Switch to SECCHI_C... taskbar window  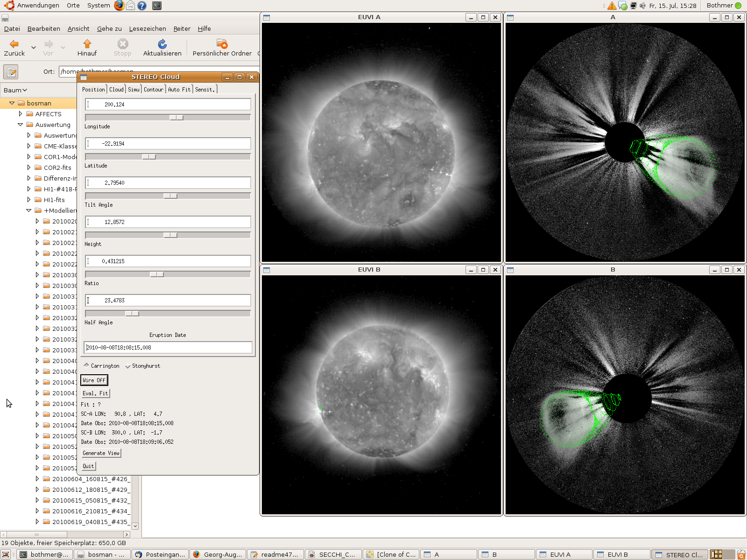332,554
